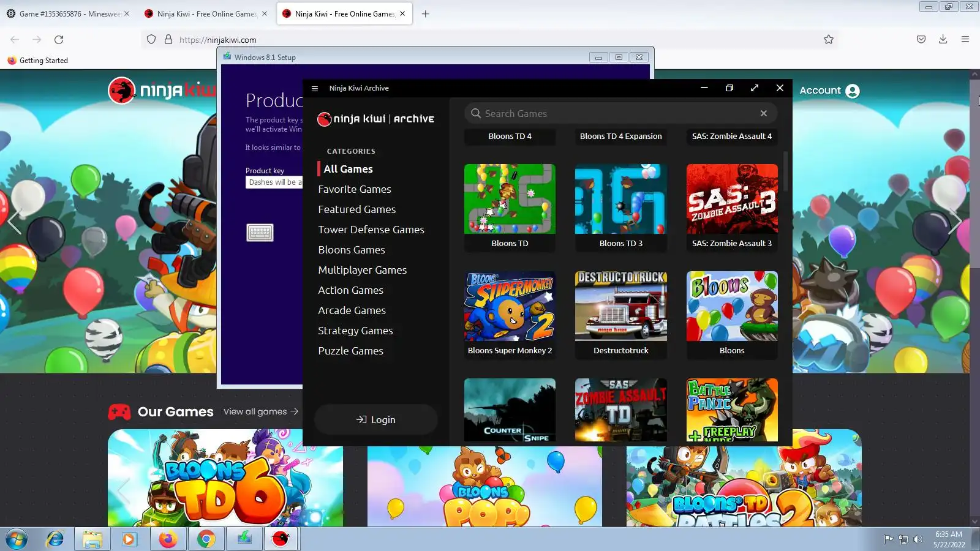Click the SAS: Zombie Assault 4 label

point(732,137)
